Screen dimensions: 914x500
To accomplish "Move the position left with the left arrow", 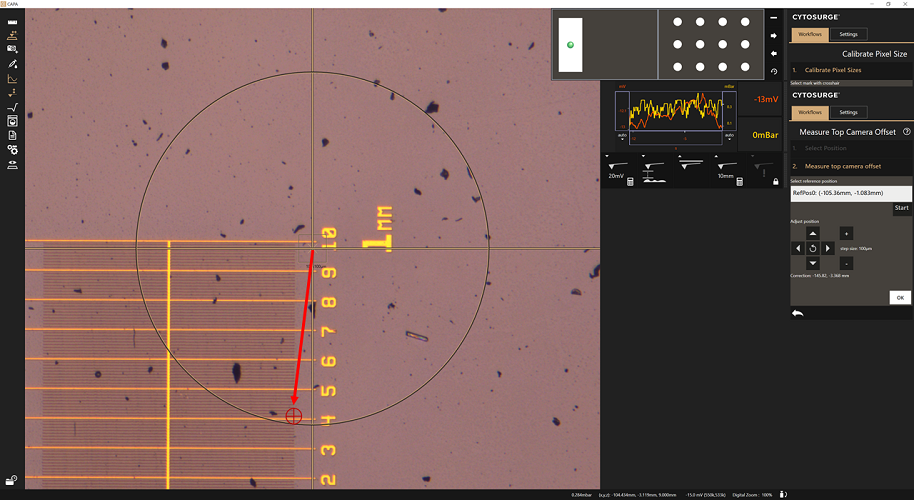I will pyautogui.click(x=798, y=248).
